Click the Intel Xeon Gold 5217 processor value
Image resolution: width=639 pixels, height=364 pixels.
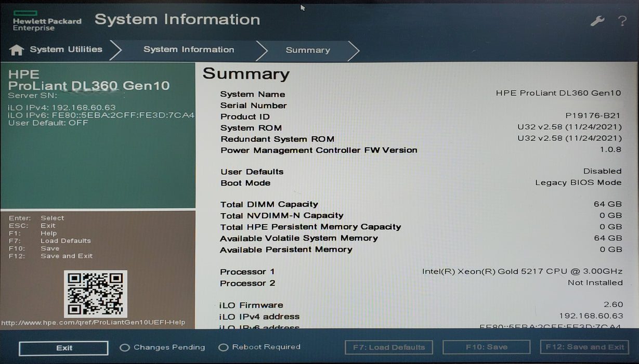[522, 271]
